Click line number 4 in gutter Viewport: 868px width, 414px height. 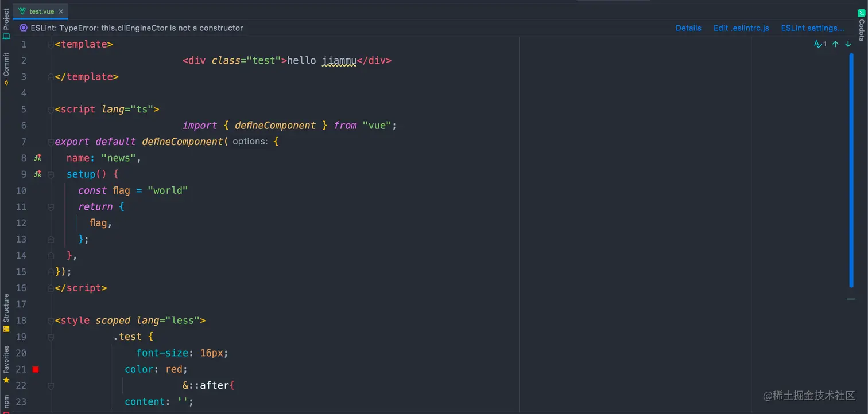click(x=23, y=93)
